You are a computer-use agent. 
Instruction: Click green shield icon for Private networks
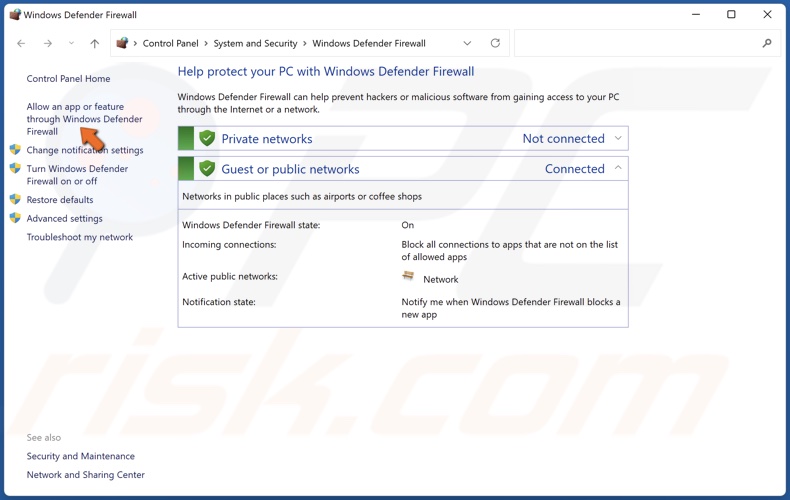coord(207,138)
